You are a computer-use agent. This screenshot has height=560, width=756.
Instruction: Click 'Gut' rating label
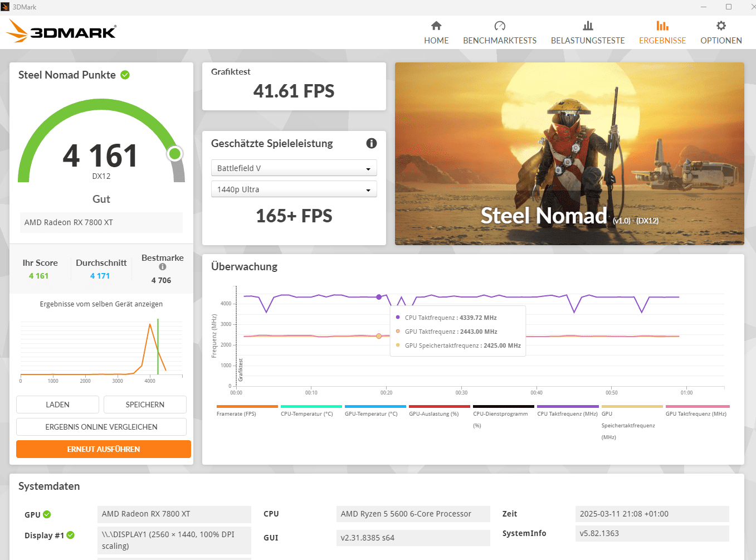coord(101,199)
